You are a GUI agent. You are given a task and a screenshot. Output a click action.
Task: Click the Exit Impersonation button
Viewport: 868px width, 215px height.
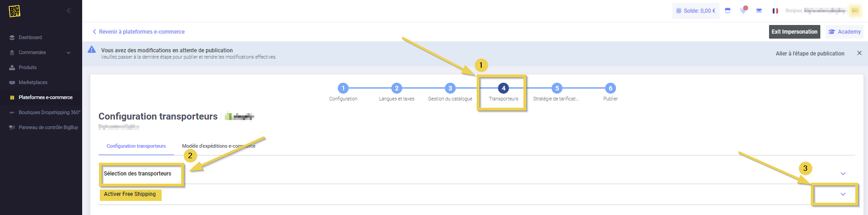(794, 32)
